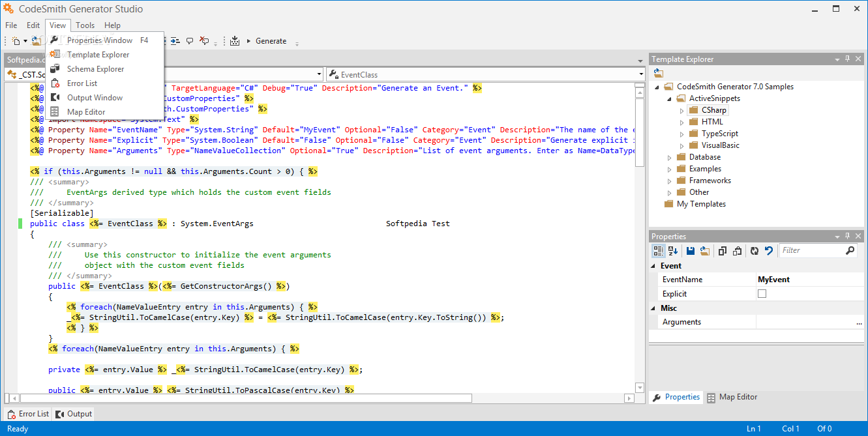
Task: Open the _CST type dropdown arrow
Action: (x=320, y=74)
